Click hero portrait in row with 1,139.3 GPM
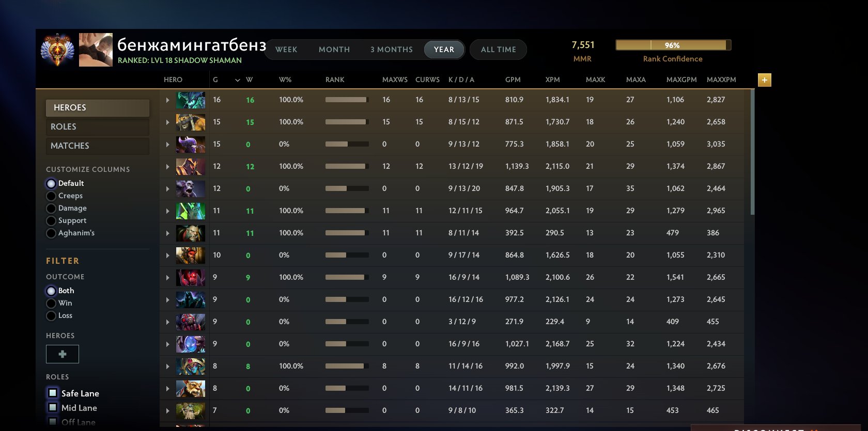The height and width of the screenshot is (431, 868). [x=190, y=167]
